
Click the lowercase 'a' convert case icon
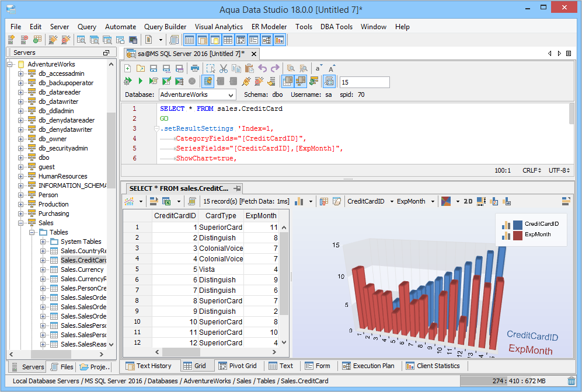pyautogui.click(x=319, y=69)
